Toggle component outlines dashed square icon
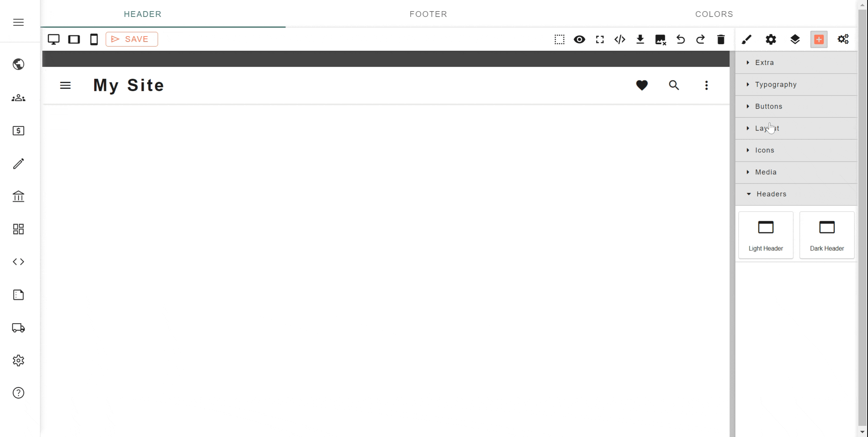This screenshot has height=437, width=868. click(559, 39)
